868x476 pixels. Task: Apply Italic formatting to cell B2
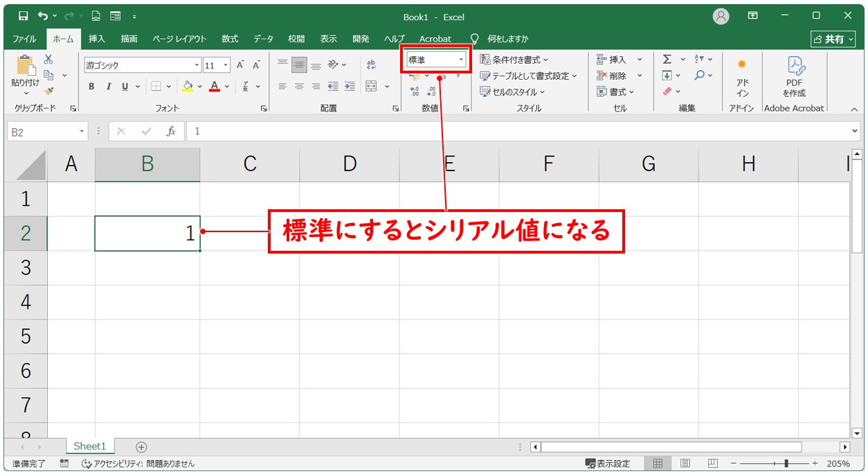[107, 87]
